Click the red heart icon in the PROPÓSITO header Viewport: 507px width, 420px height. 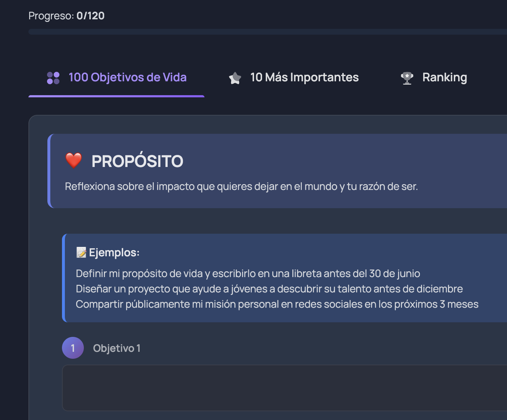[73, 160]
